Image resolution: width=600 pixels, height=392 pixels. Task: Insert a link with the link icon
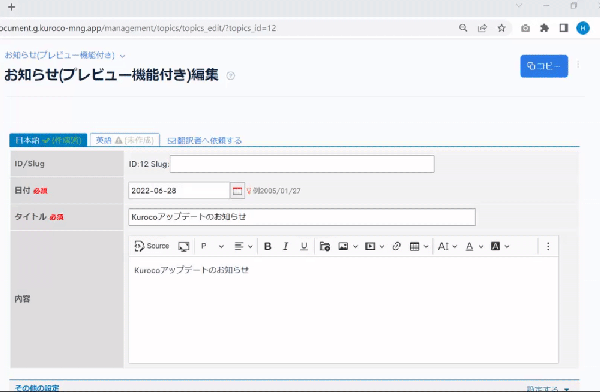click(x=396, y=246)
